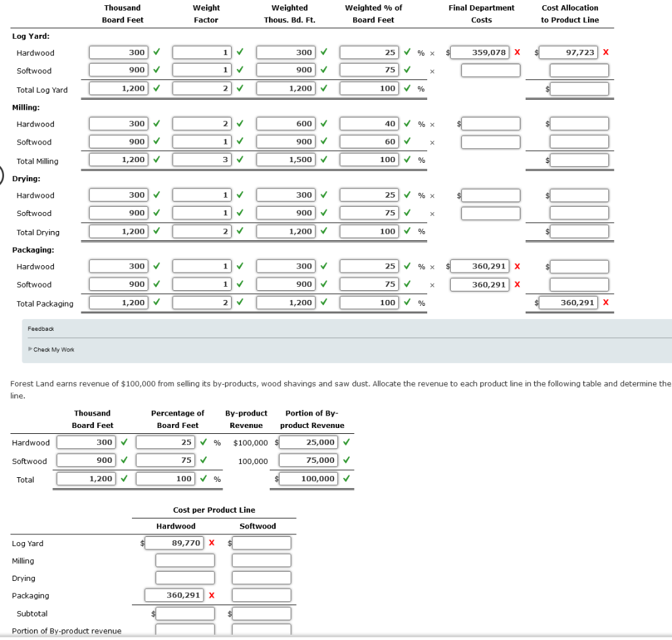
Task: Click red X beside 97,723 cost allocation
Action: (606, 53)
